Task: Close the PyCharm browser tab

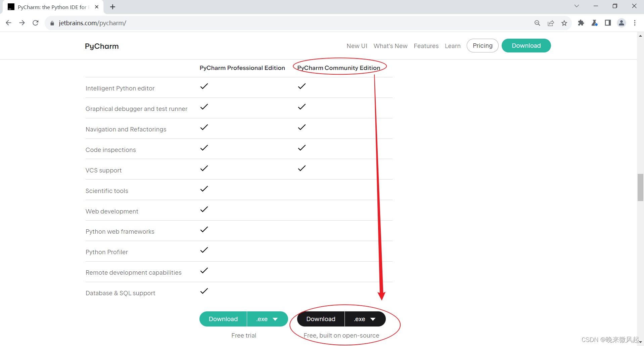Action: pos(97,7)
